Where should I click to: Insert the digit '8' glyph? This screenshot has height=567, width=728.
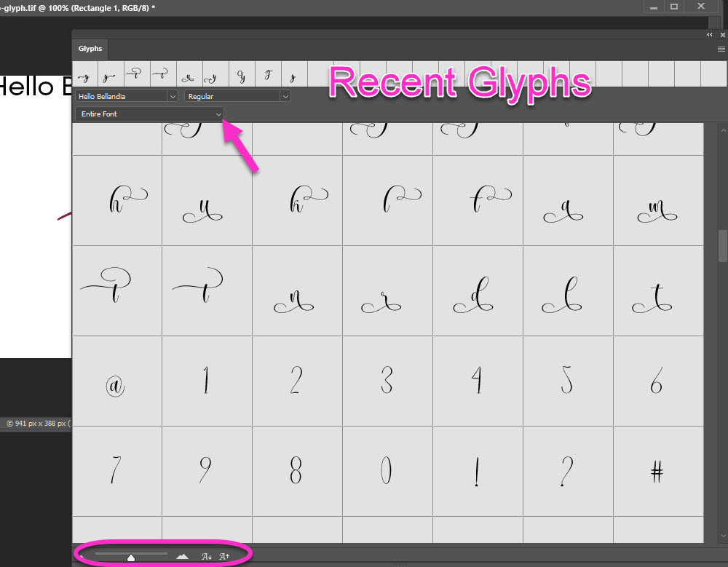298,471
